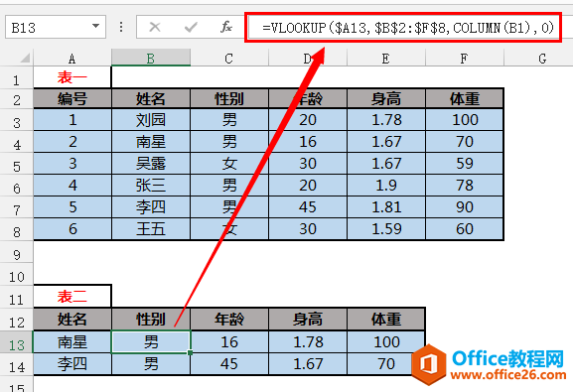This screenshot has height=392, width=573.
Task: Click the weight cell 78
Action: (x=465, y=186)
